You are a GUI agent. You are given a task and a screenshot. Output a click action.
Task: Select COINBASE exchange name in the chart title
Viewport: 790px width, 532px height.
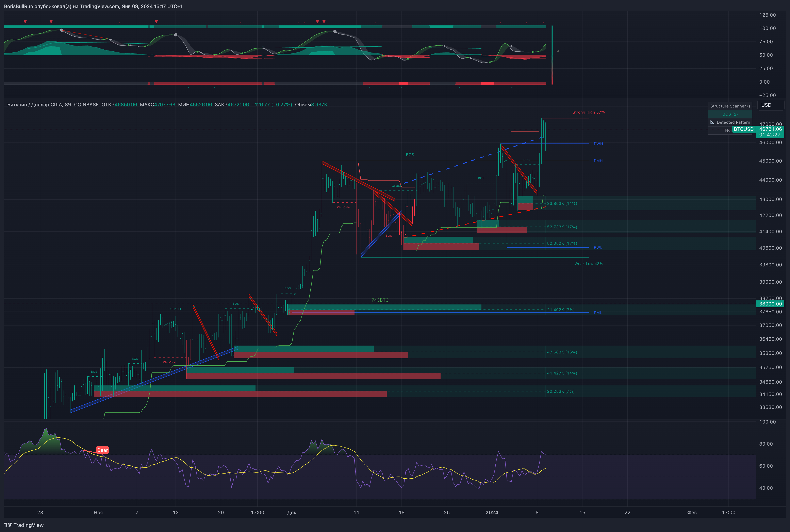coord(86,105)
